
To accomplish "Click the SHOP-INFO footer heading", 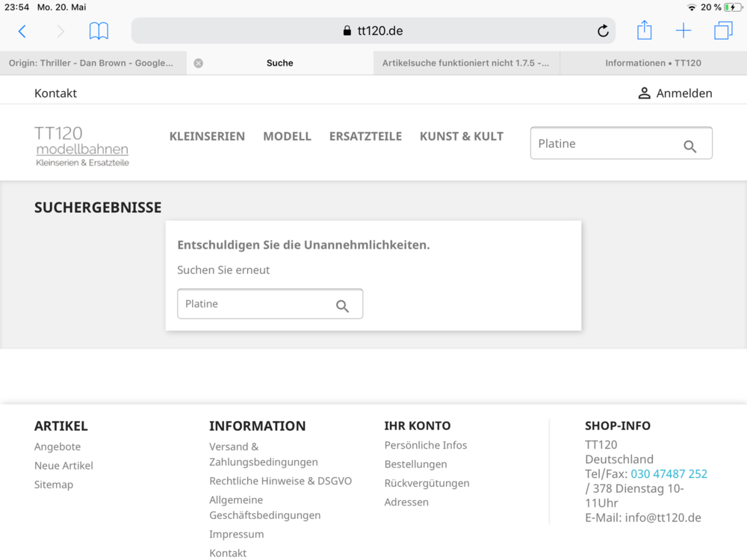I will coord(618,426).
